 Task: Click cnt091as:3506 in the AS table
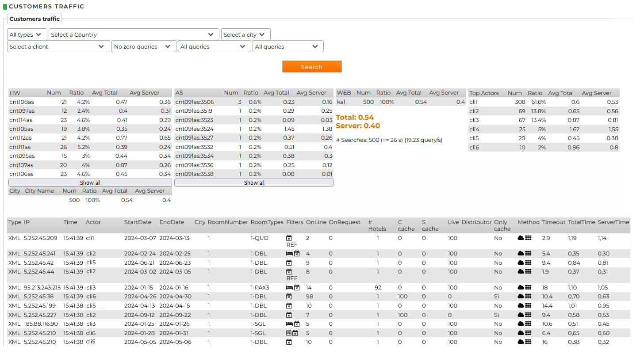tap(194, 102)
